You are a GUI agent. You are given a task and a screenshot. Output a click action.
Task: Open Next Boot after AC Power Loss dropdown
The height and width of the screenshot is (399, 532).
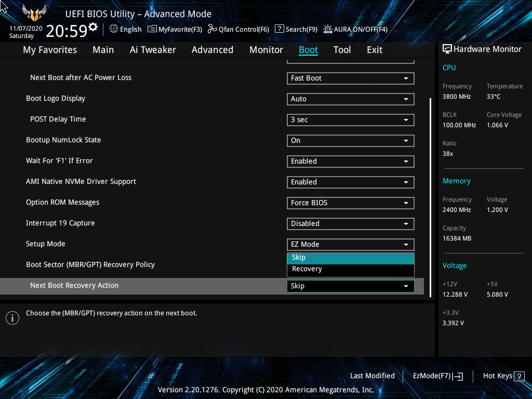(351, 78)
